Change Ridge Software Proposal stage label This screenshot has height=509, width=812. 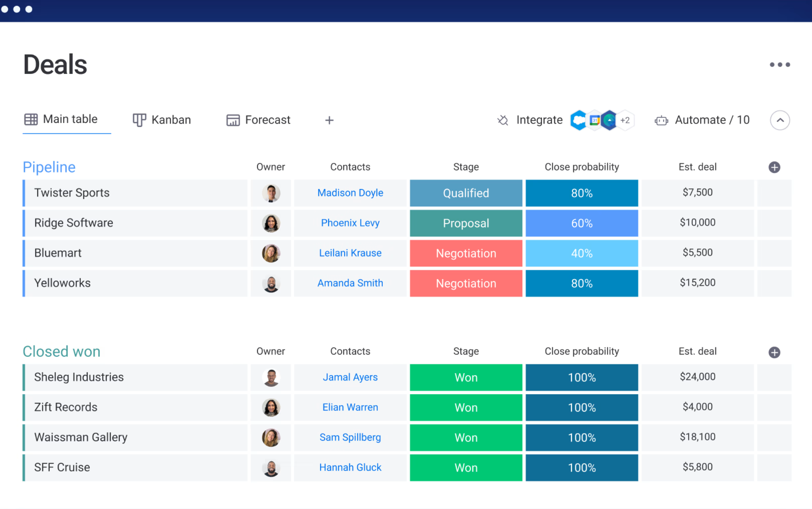(466, 223)
